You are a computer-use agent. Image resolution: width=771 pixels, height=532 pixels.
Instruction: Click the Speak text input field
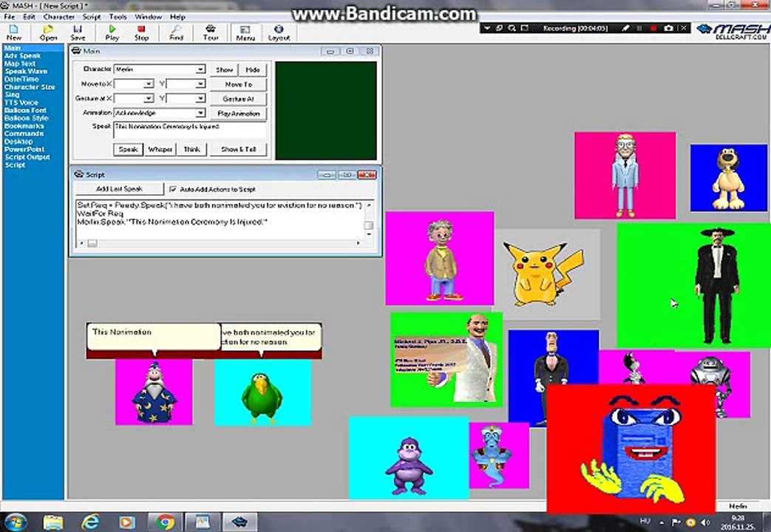pyautogui.click(x=190, y=130)
